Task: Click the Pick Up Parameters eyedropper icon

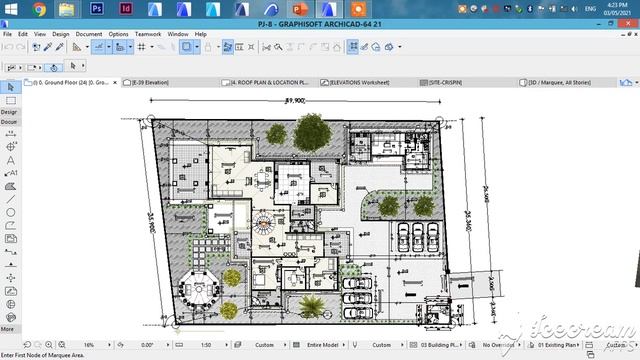Action: 48,47
